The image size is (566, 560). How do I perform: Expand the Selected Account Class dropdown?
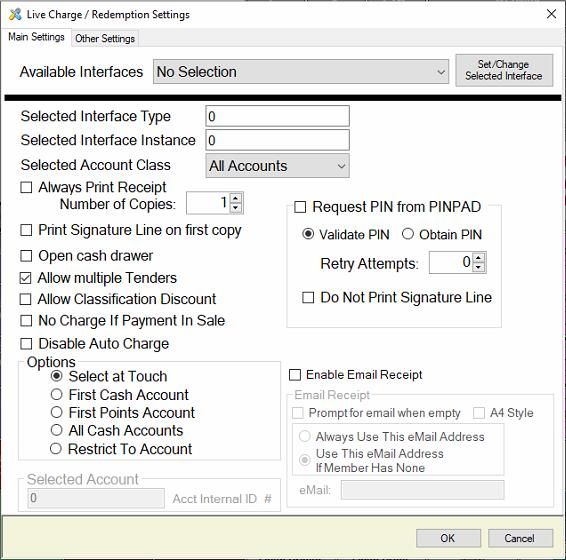(x=277, y=166)
